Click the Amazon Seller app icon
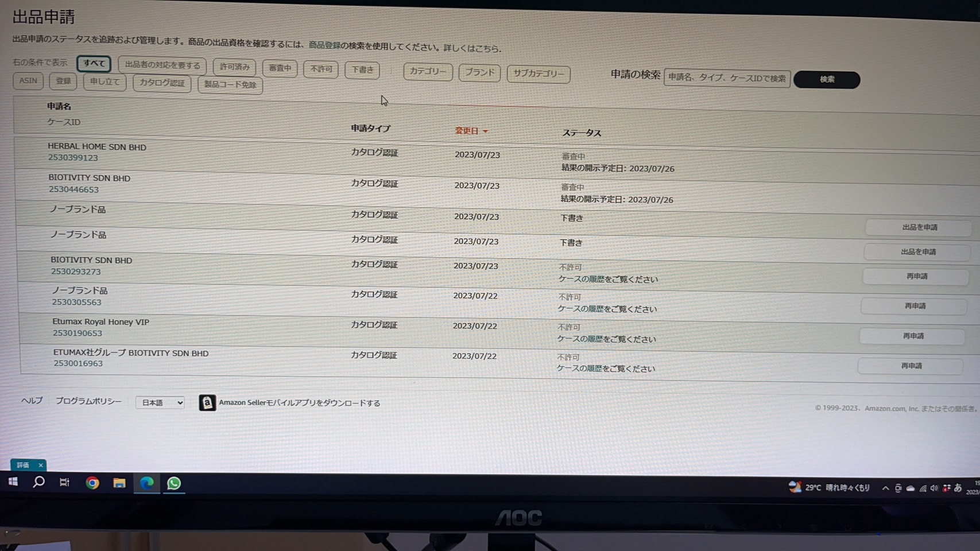 pyautogui.click(x=207, y=402)
